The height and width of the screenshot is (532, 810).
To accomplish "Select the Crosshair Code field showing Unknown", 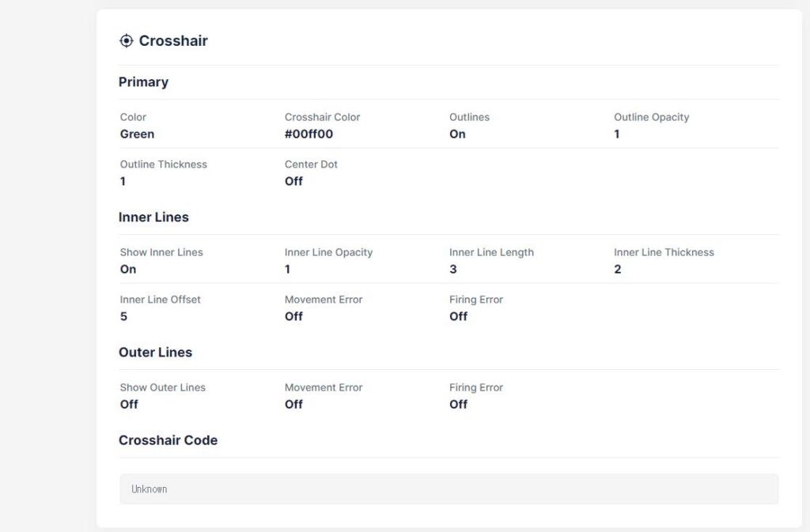I will click(x=449, y=489).
